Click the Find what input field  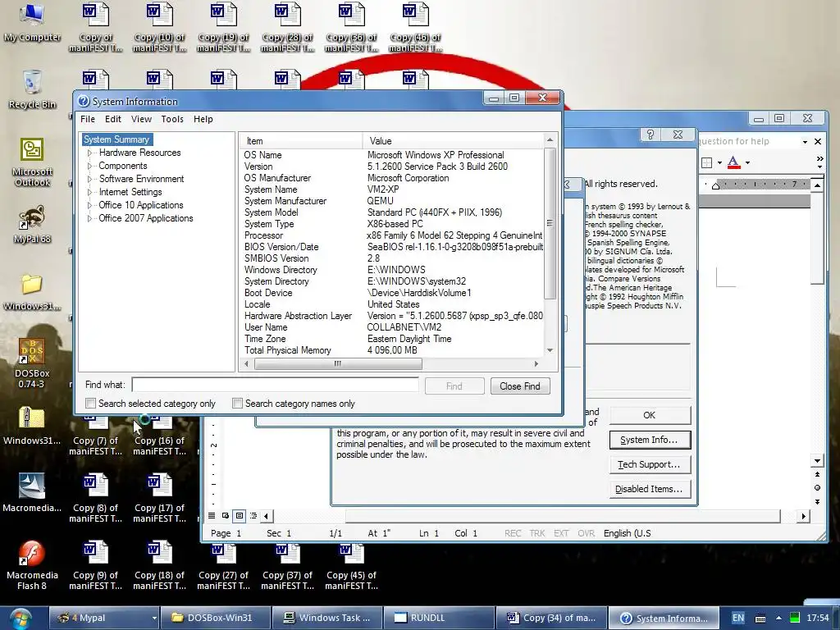pyautogui.click(x=276, y=385)
